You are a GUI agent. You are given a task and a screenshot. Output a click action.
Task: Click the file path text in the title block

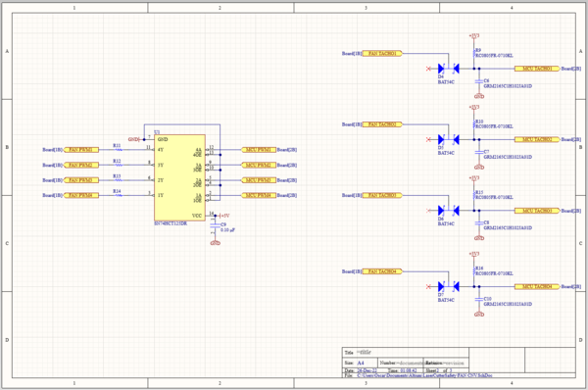425,375
